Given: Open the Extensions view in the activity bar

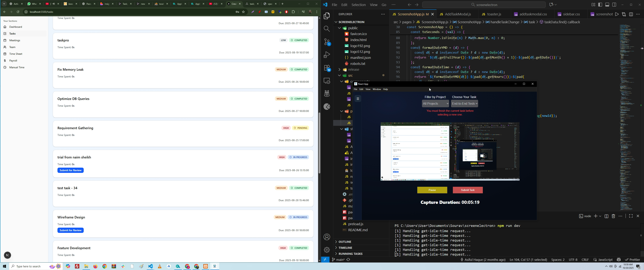Looking at the screenshot, I should [x=327, y=68].
